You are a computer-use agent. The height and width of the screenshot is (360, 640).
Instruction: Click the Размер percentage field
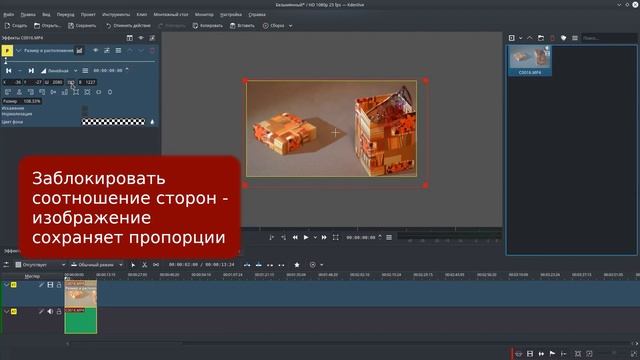(x=22, y=101)
